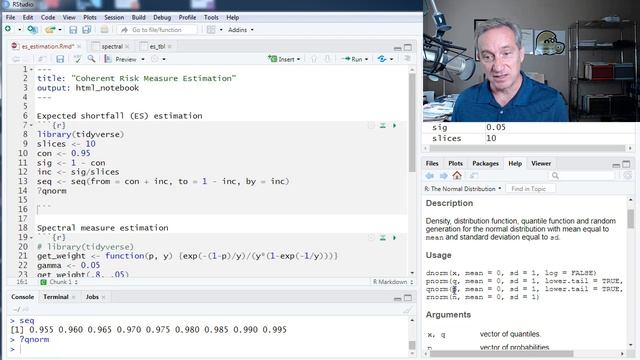Switch to the Packages tab
The width and height of the screenshot is (640, 360).
coord(485,163)
